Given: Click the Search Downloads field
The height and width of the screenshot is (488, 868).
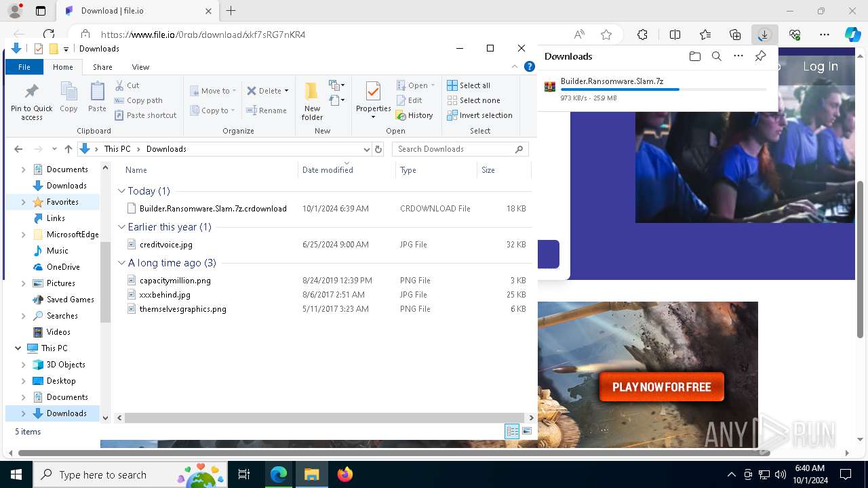Looking at the screenshot, I should click(x=461, y=149).
